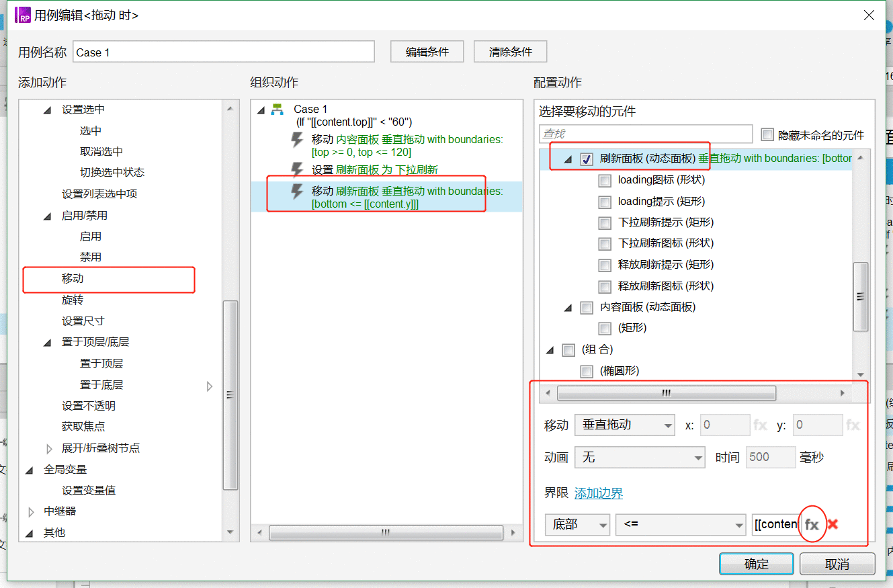The width and height of the screenshot is (893, 588).
Task: Select 设置不透明 action
Action: [89, 406]
